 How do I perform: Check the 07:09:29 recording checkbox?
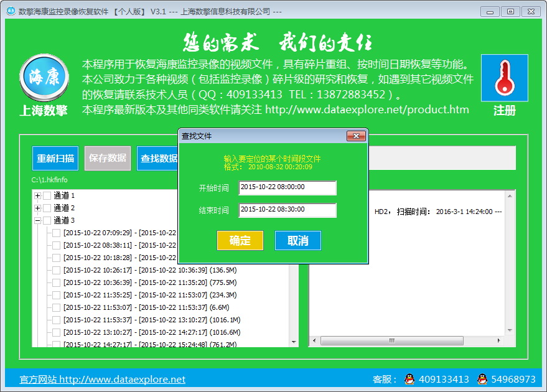coord(56,233)
